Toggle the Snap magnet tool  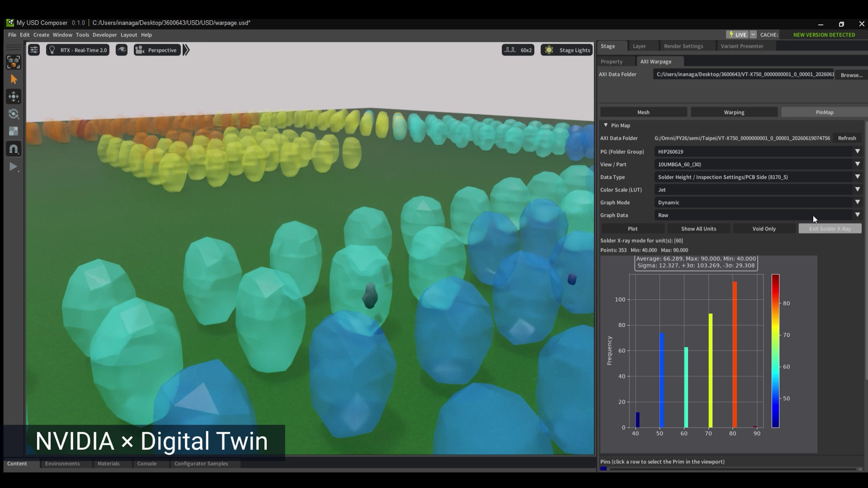[x=14, y=149]
